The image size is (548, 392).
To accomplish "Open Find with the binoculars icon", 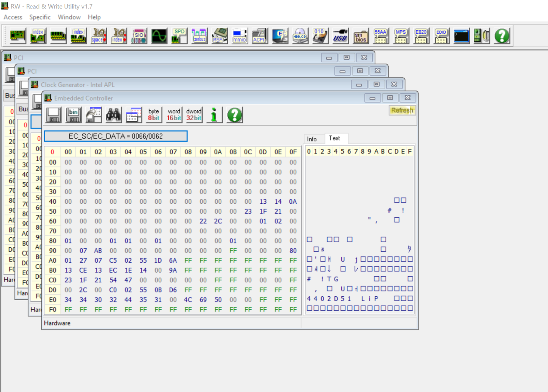I will 114,115.
